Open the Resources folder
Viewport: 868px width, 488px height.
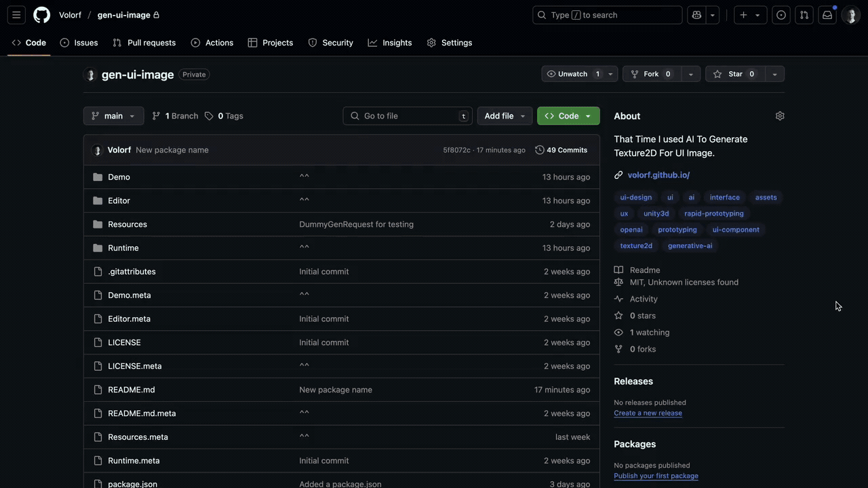[x=127, y=224]
